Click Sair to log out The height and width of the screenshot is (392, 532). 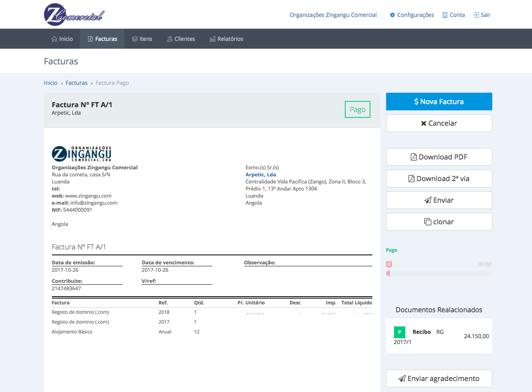pos(482,15)
